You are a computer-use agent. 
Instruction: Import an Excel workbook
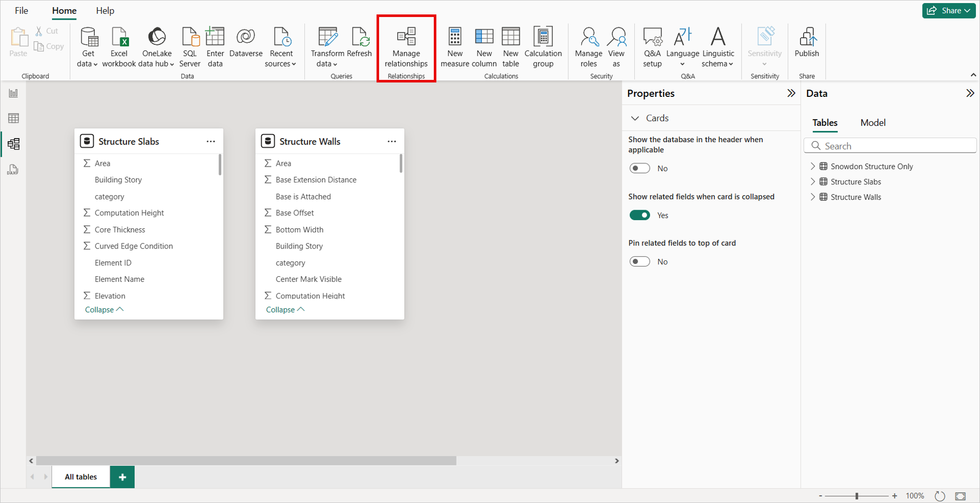coord(119,47)
